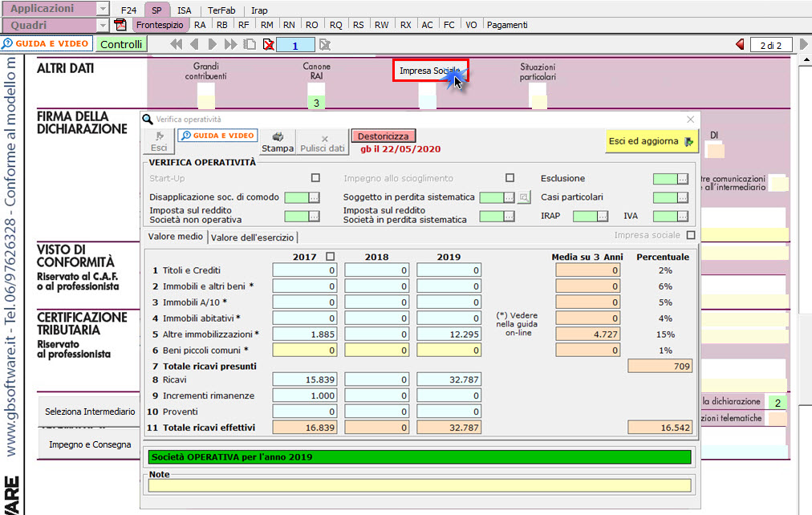Click the Impegno e Consegna button
The width and height of the screenshot is (812, 515).
pos(90,444)
